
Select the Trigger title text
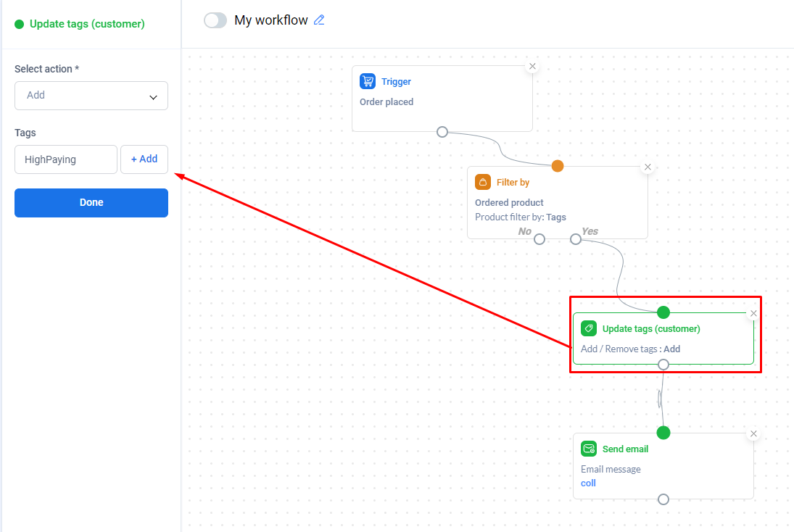[x=396, y=81]
